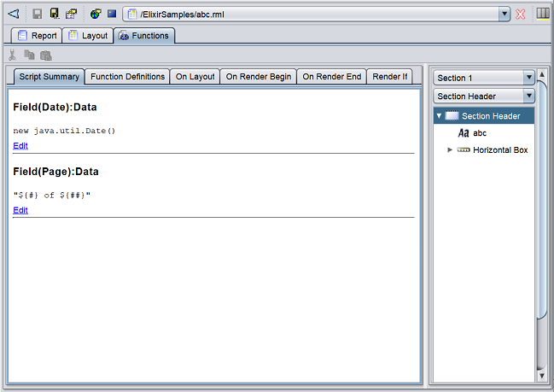Expand the Horizontal Box tree node
Screen dimensions: 554x392
tap(451, 150)
